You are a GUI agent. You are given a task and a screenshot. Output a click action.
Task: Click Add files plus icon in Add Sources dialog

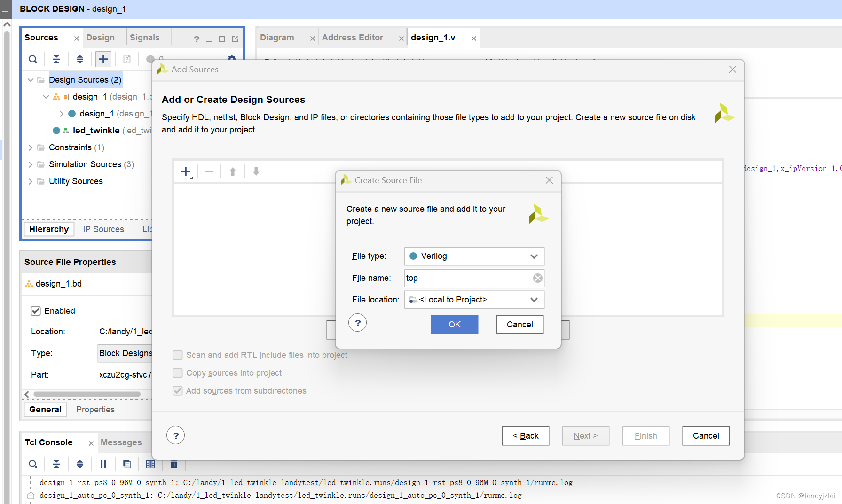point(186,171)
